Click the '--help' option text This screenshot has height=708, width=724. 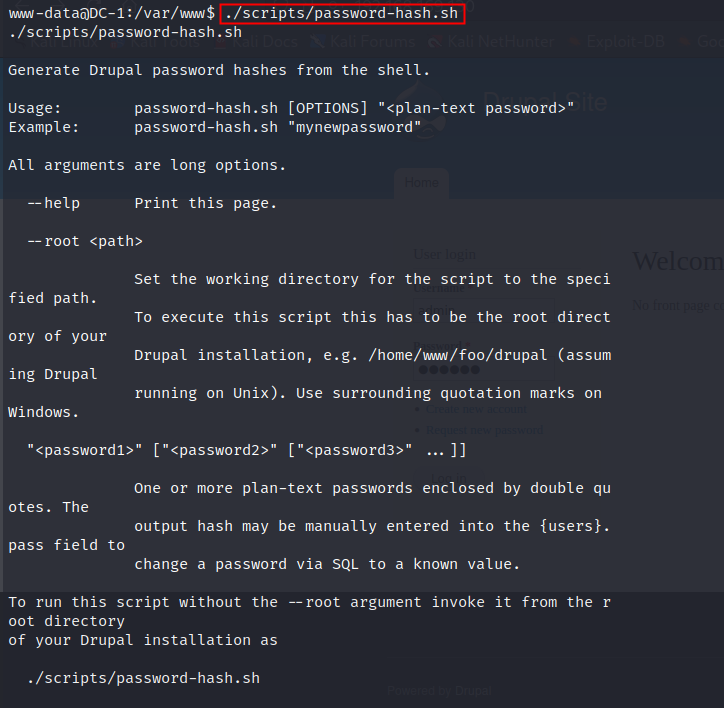click(x=54, y=204)
